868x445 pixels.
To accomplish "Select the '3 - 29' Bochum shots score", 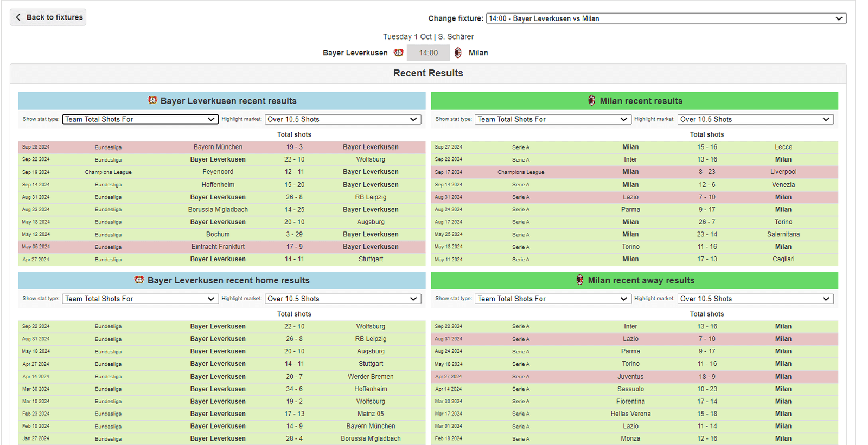I will point(295,234).
